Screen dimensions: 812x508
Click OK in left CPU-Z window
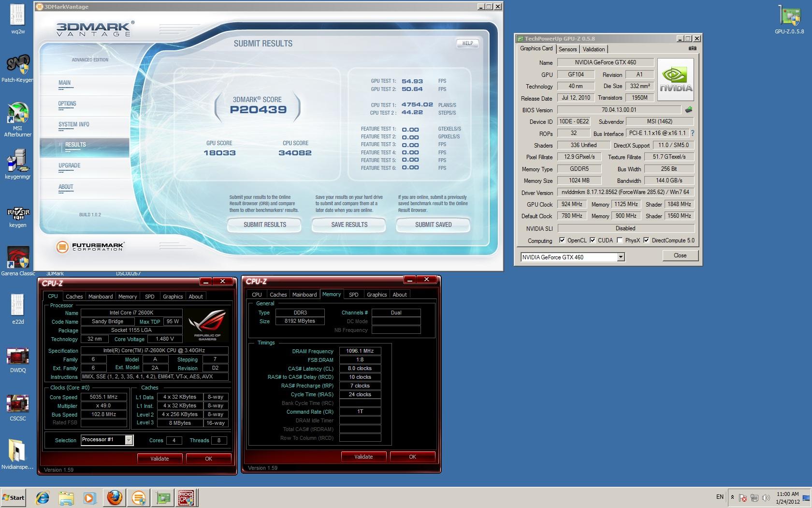208,459
